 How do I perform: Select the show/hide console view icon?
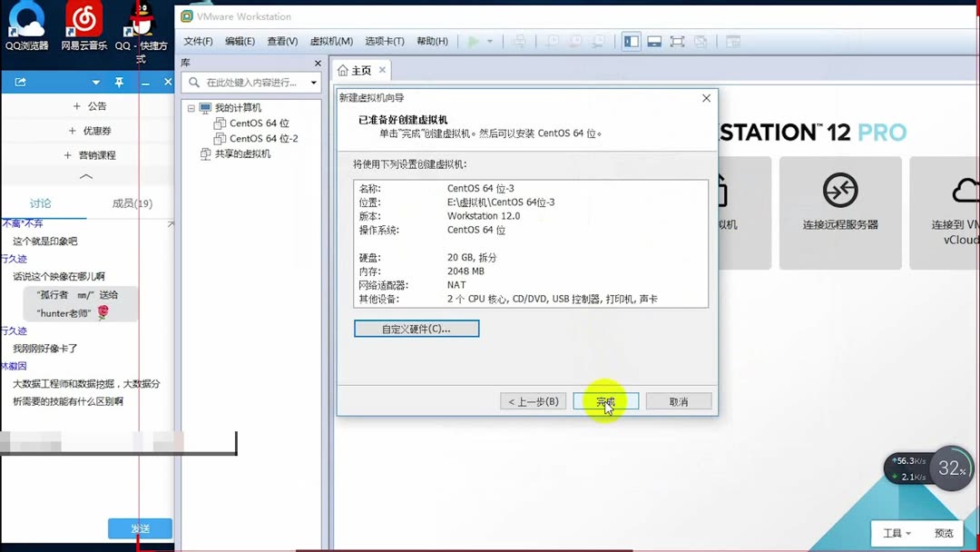[653, 40]
